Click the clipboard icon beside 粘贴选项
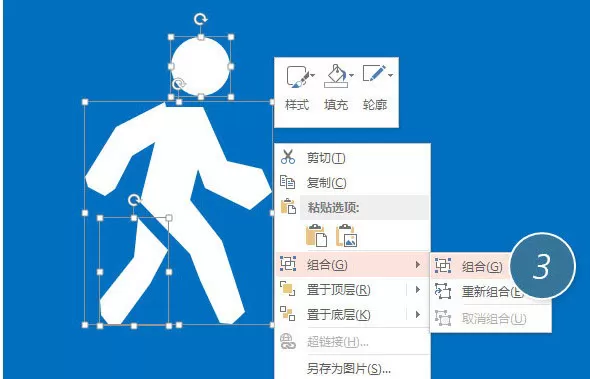This screenshot has width=590, height=379. (288, 207)
